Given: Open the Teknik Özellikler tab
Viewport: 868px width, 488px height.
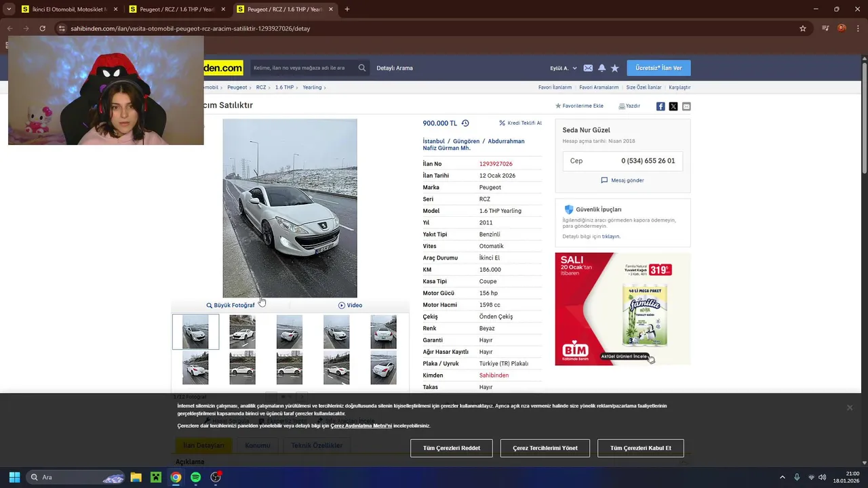Looking at the screenshot, I should coord(317,445).
